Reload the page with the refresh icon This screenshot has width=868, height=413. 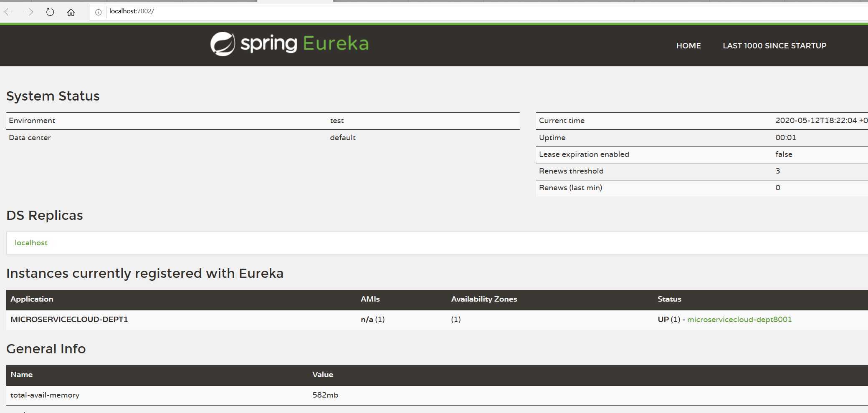pyautogui.click(x=50, y=12)
